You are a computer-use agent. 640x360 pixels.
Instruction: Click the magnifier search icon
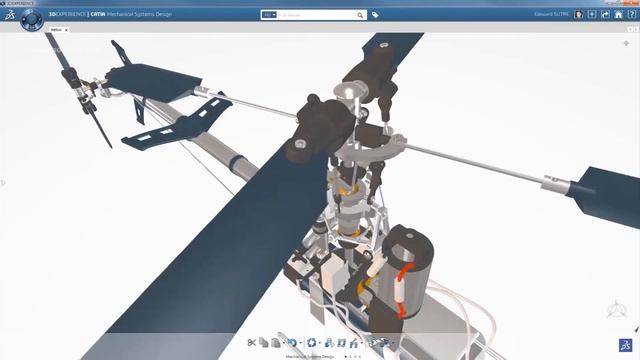pyautogui.click(x=360, y=15)
